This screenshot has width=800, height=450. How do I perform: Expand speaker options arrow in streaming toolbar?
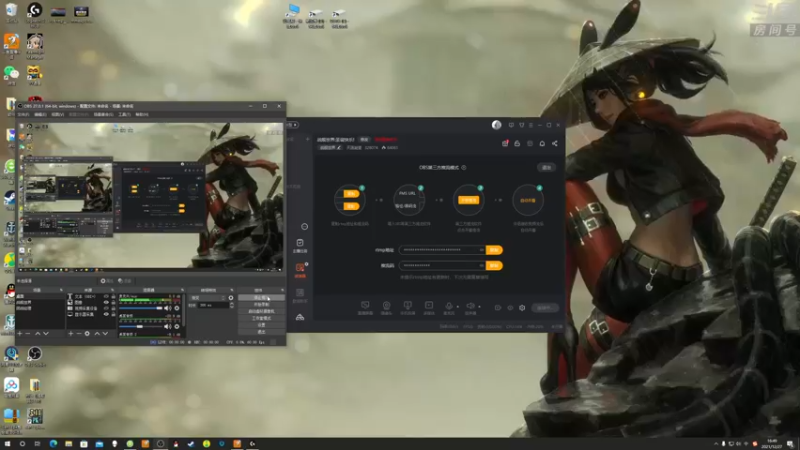(x=479, y=307)
